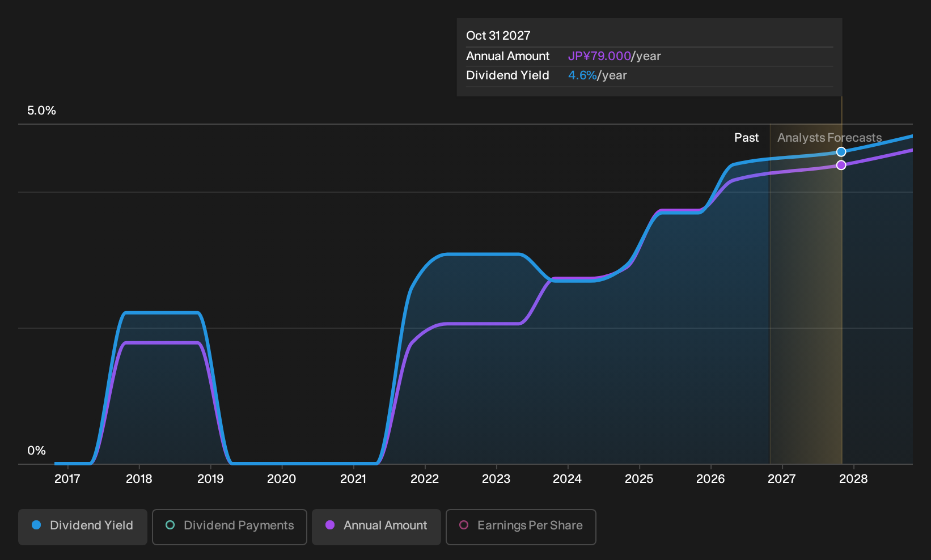Click the purple Annual Amount legend dot

pos(330,525)
